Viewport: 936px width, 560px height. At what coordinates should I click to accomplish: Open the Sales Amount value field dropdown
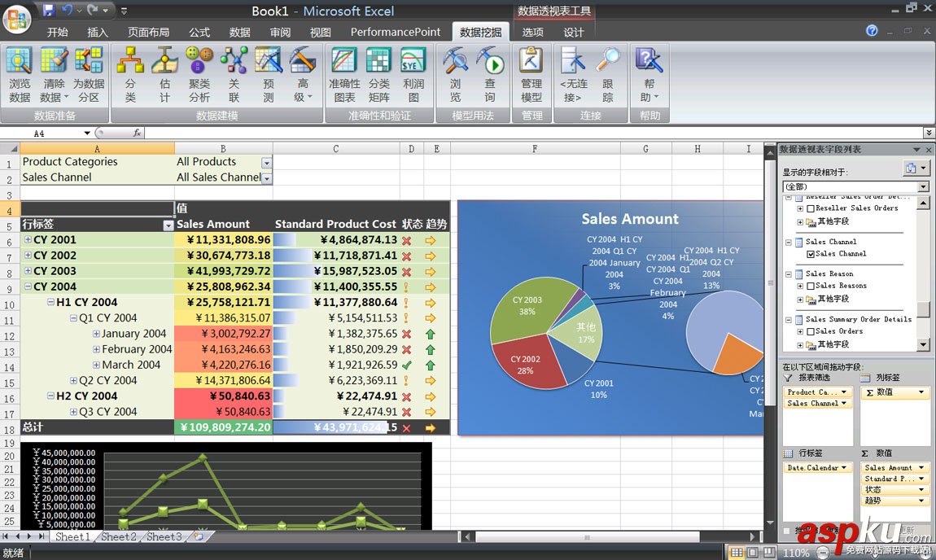[921, 468]
